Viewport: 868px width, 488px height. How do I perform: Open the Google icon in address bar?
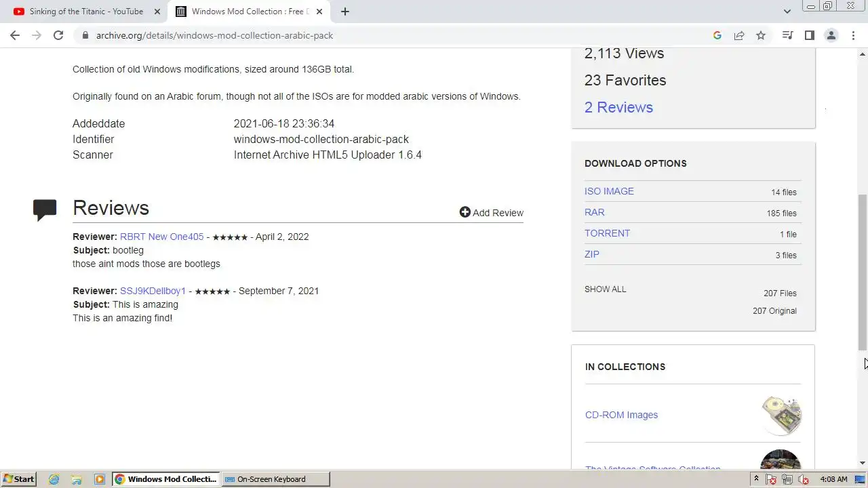pyautogui.click(x=717, y=35)
